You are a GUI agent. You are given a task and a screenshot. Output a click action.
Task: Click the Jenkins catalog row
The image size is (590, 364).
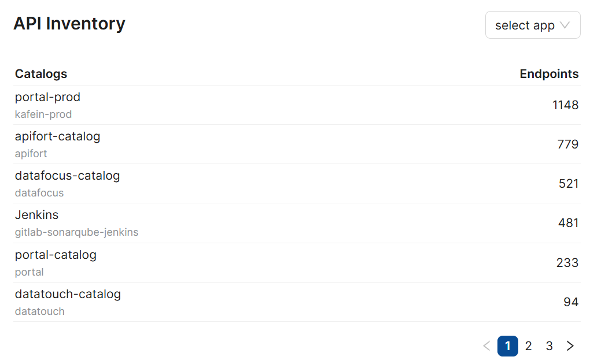point(36,215)
